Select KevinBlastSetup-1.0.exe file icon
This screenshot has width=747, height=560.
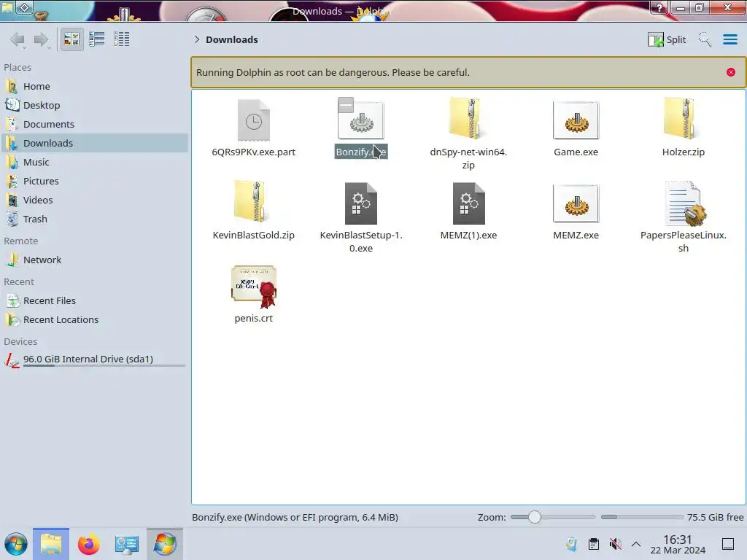pyautogui.click(x=360, y=203)
